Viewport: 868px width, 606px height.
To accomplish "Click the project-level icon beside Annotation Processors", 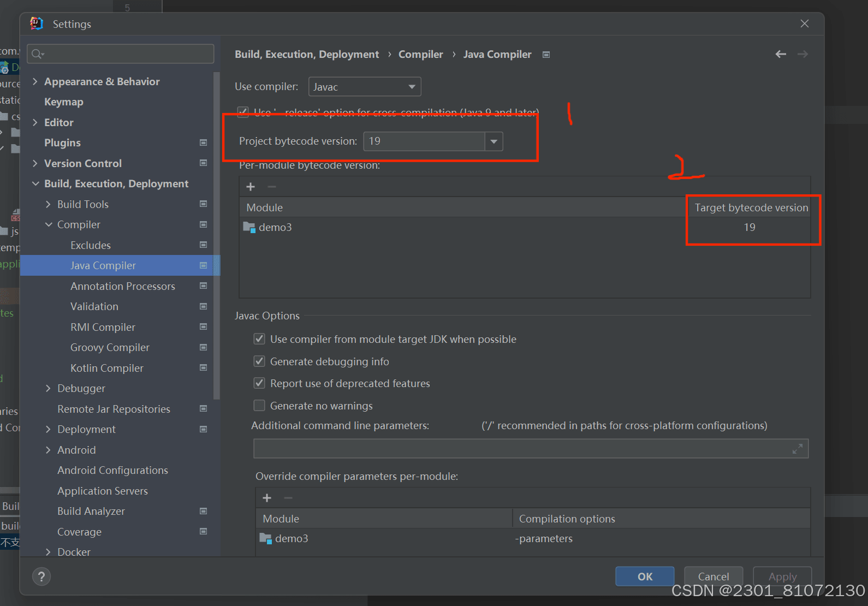I will (203, 286).
